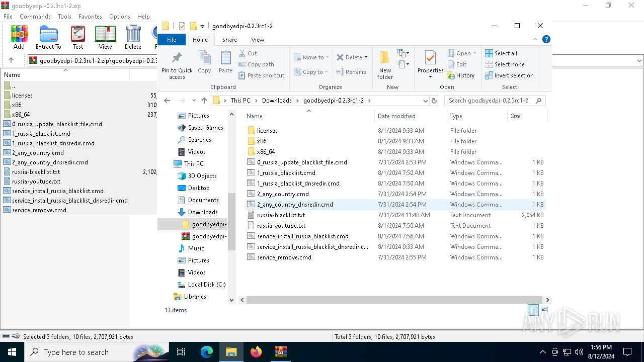Go back in Explorer navigation
644x362 pixels.
(168, 101)
